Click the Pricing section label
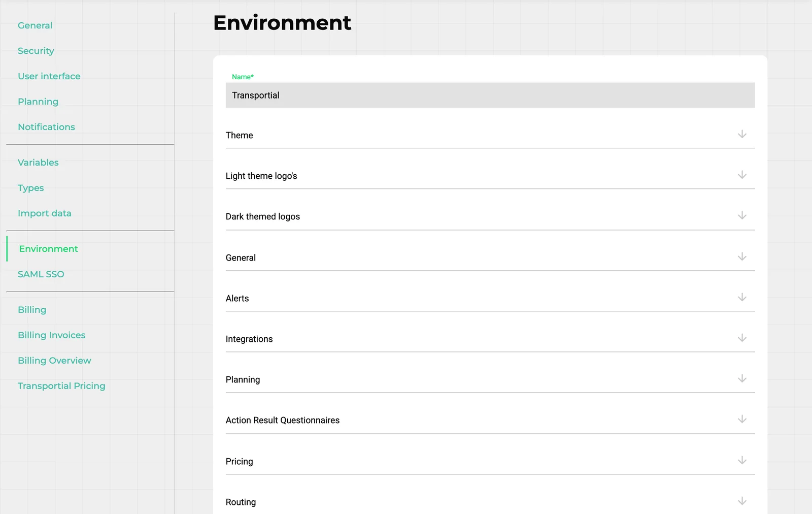812x514 pixels. [x=240, y=461]
